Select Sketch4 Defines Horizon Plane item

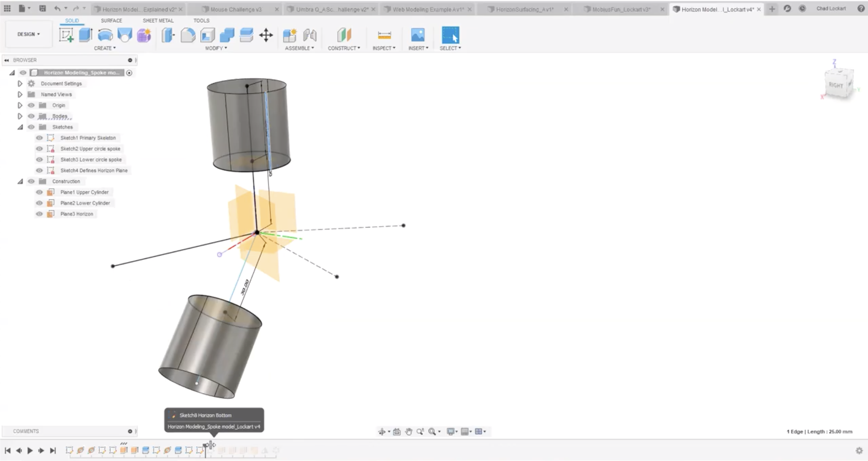coord(94,171)
